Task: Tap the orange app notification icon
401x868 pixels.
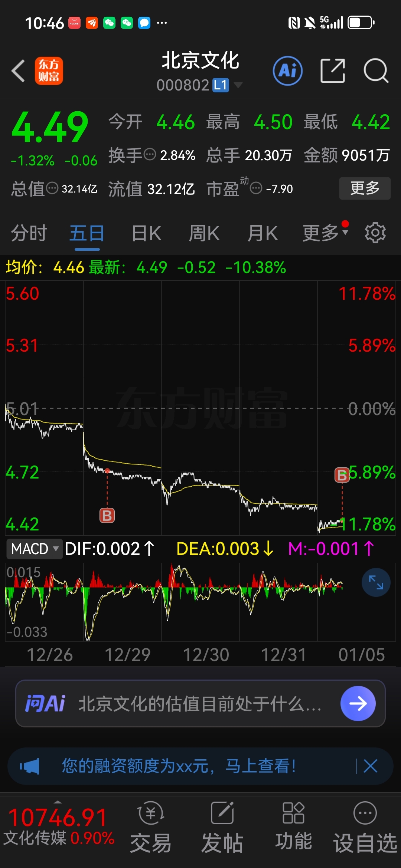Action: coord(92,23)
